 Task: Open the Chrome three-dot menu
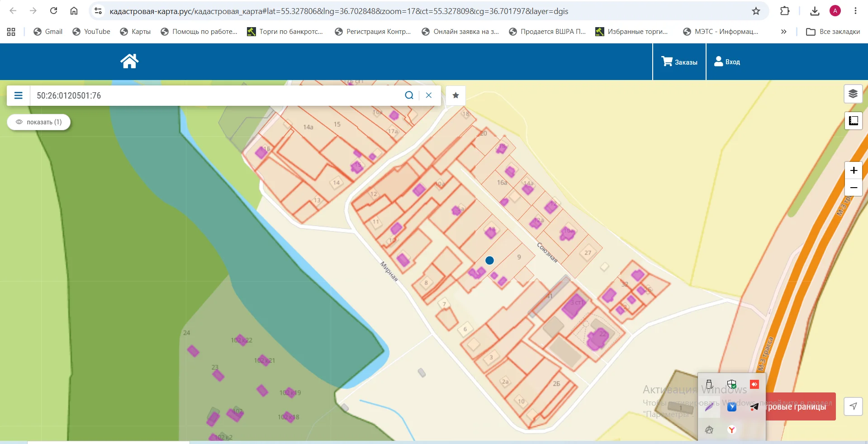point(855,11)
